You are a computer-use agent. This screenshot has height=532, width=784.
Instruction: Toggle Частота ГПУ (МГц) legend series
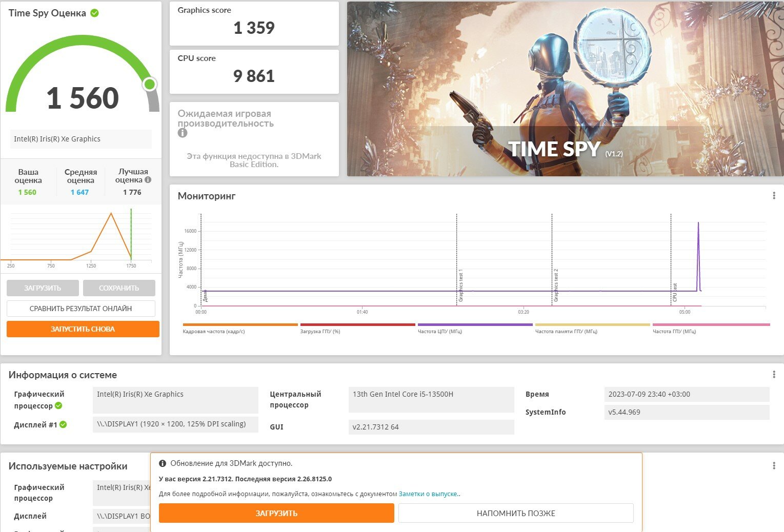(711, 329)
